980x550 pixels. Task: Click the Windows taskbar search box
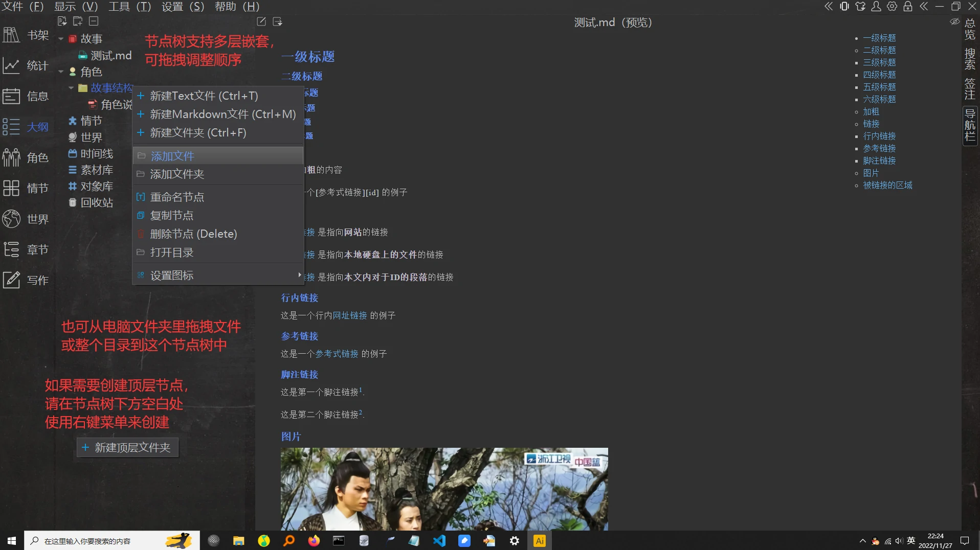(112, 541)
